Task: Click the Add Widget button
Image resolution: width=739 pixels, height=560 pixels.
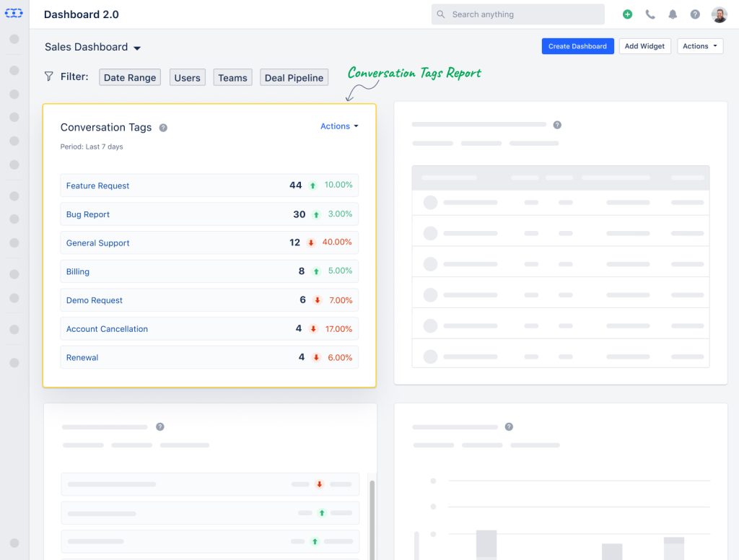Action: [x=644, y=45]
